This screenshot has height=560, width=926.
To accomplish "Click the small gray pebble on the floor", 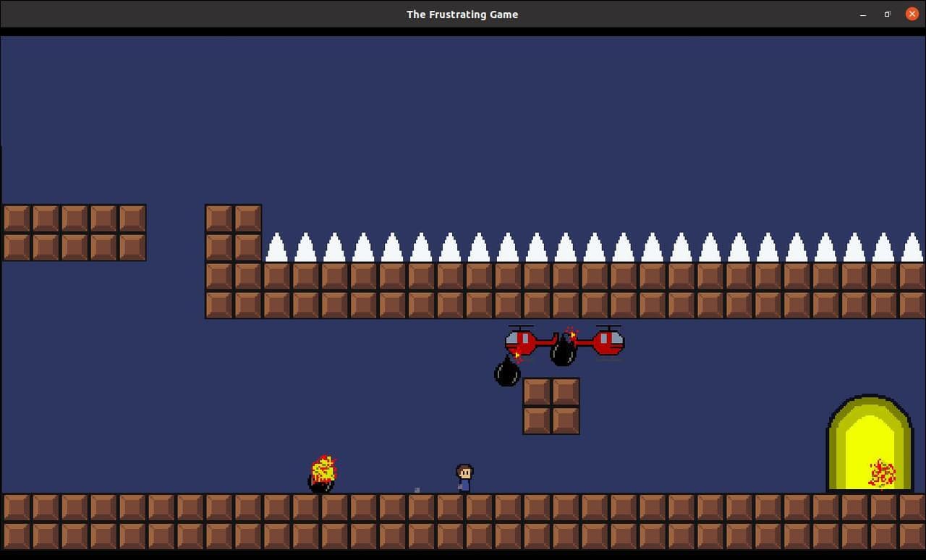I will tap(417, 491).
